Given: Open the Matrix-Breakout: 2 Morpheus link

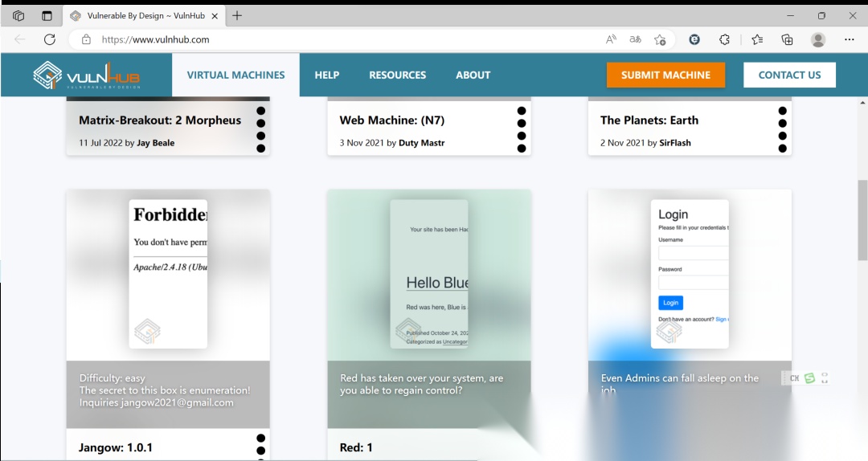Looking at the screenshot, I should (160, 120).
